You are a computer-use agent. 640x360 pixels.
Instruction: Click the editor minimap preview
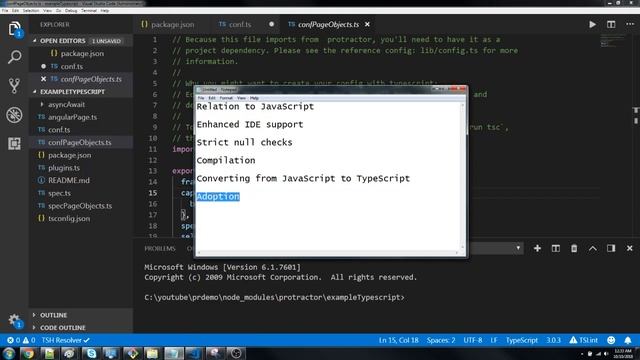point(612,41)
